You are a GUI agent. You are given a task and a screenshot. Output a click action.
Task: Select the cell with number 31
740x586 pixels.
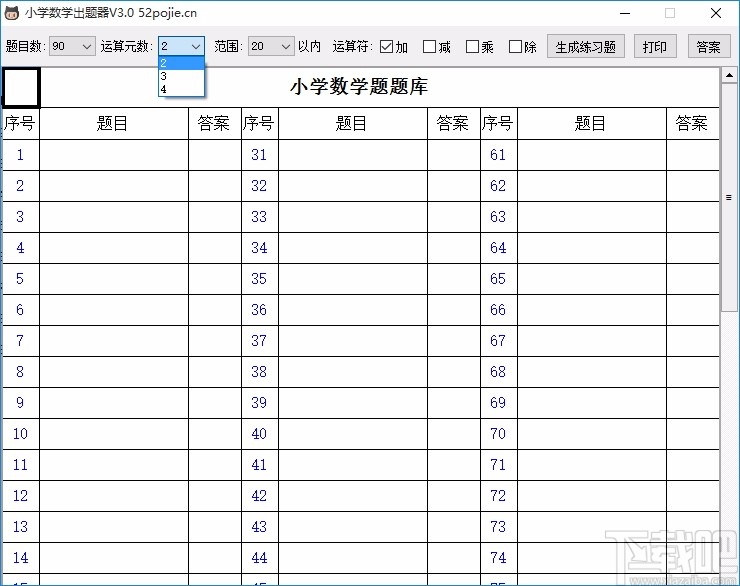point(260,155)
